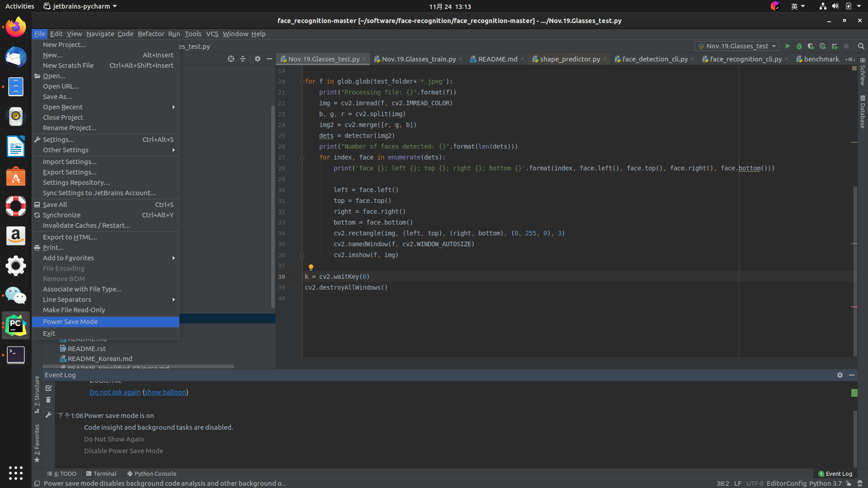
Task: Run the Nov.19.Glasses_test configuration
Action: (x=787, y=46)
